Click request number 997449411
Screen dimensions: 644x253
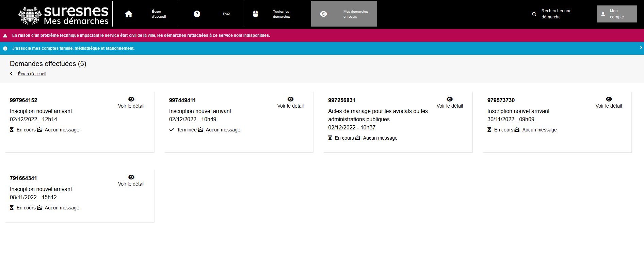point(182,100)
